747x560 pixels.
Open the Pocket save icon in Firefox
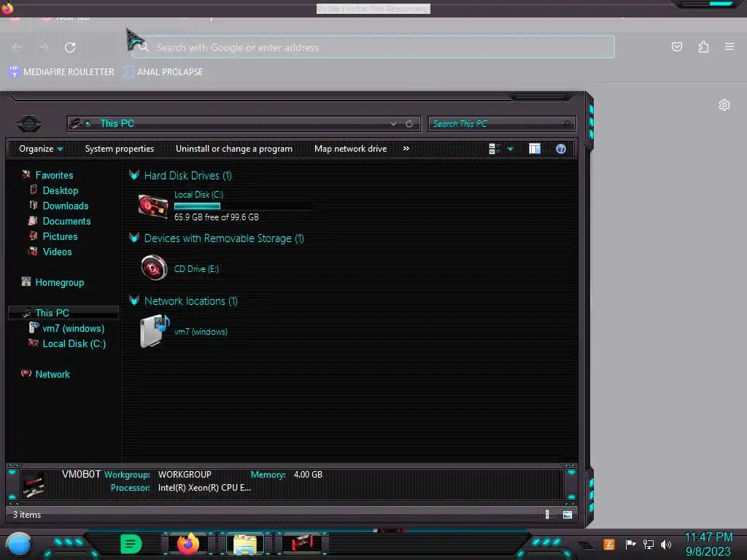click(x=676, y=47)
